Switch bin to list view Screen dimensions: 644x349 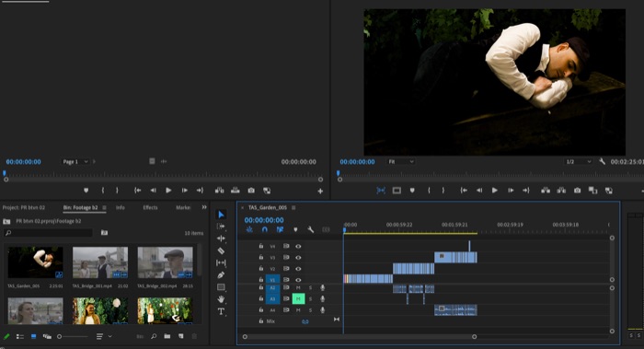pyautogui.click(x=19, y=336)
